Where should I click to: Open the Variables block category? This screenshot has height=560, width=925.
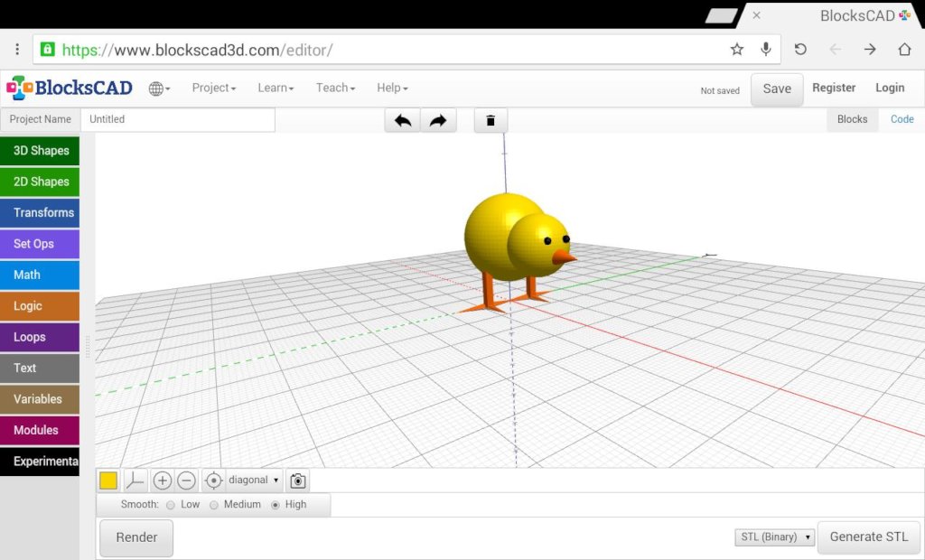pyautogui.click(x=40, y=399)
